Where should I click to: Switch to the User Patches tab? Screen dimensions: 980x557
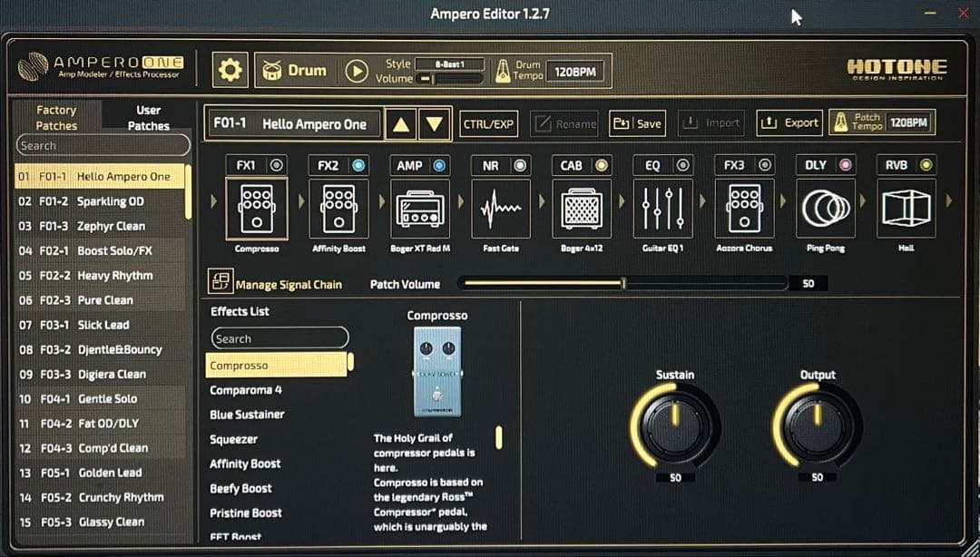(148, 117)
